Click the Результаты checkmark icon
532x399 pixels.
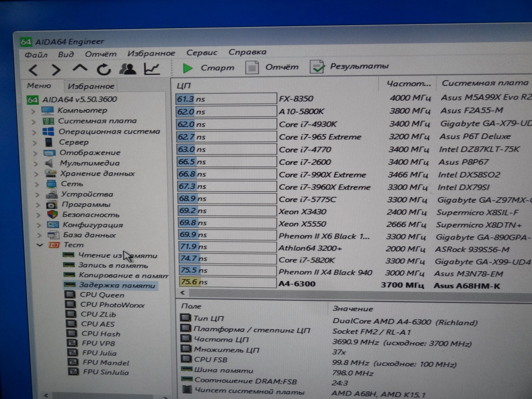click(317, 66)
